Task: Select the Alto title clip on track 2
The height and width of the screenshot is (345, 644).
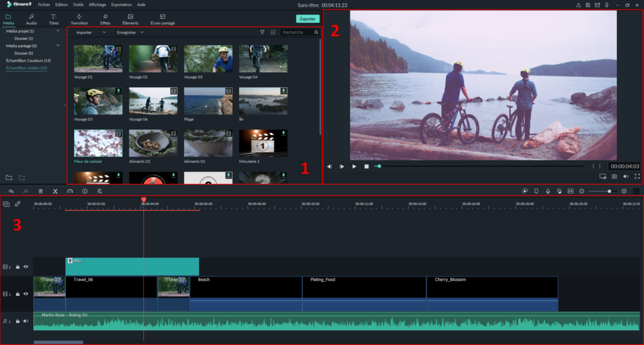Action: coord(132,266)
